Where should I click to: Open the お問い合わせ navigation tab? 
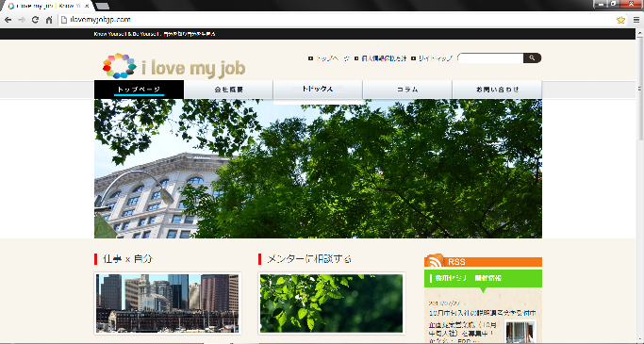coord(497,90)
